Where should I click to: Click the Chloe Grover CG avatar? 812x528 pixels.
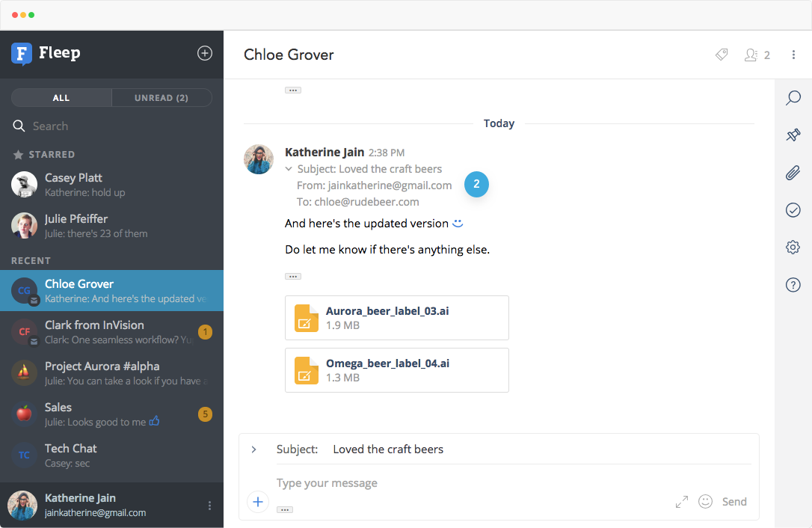tap(25, 290)
